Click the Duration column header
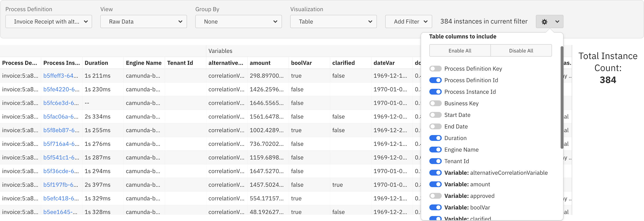This screenshot has width=644, height=221. (x=96, y=63)
